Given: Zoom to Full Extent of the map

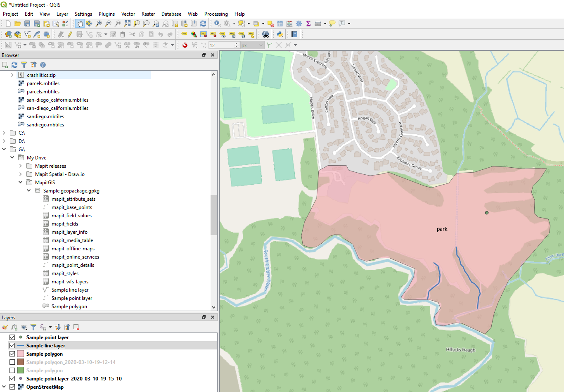Looking at the screenshot, I should pyautogui.click(x=127, y=24).
